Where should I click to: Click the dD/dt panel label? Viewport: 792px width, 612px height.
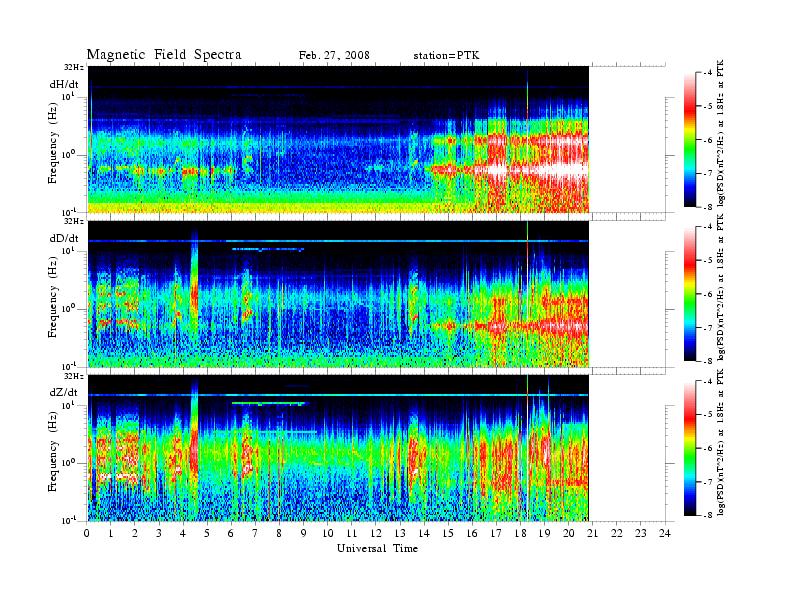coord(64,238)
